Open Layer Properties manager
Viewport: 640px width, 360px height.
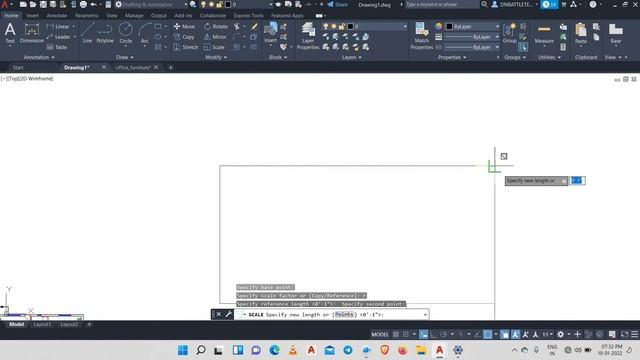(x=308, y=36)
